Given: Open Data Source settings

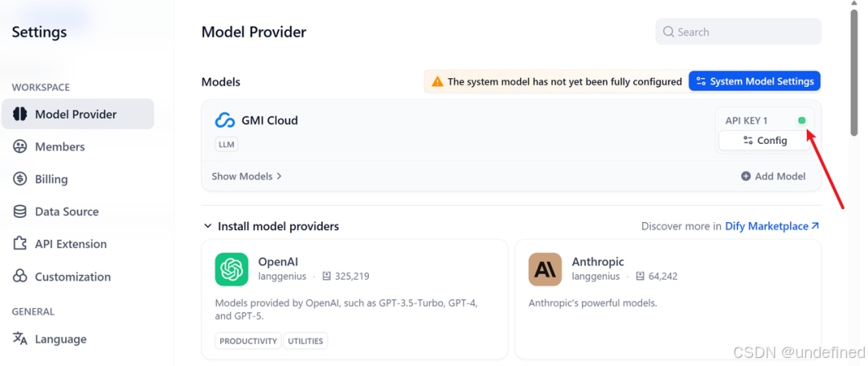Looking at the screenshot, I should point(67,212).
